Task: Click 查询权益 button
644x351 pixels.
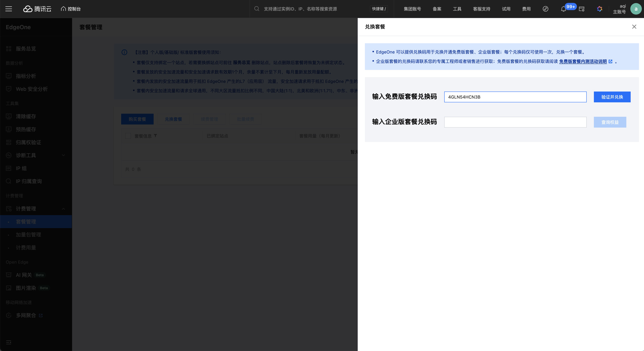Action: (x=610, y=122)
